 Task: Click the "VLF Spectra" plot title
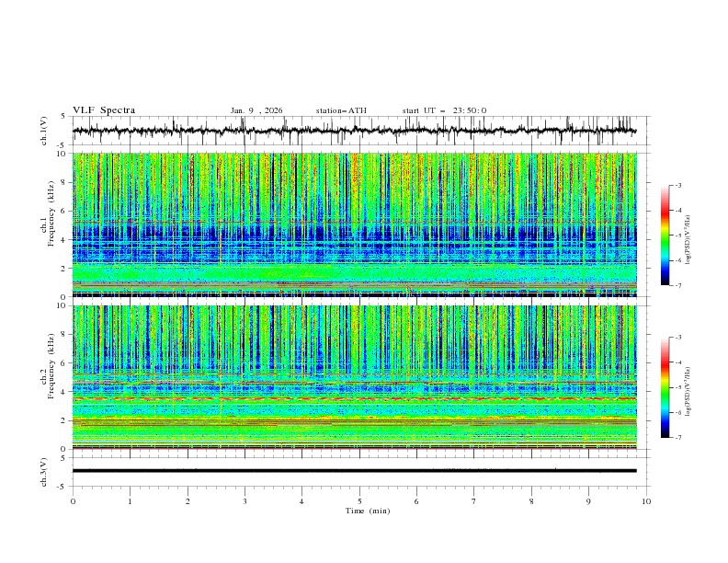pyautogui.click(x=104, y=110)
